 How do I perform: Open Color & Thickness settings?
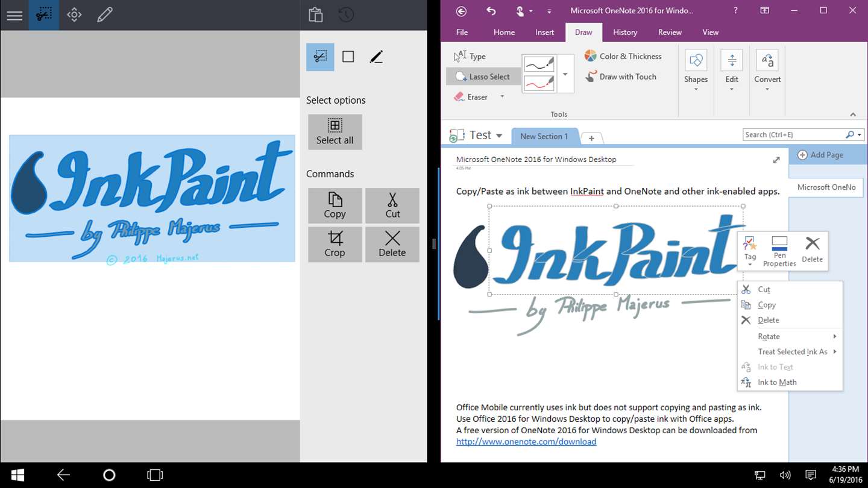623,56
